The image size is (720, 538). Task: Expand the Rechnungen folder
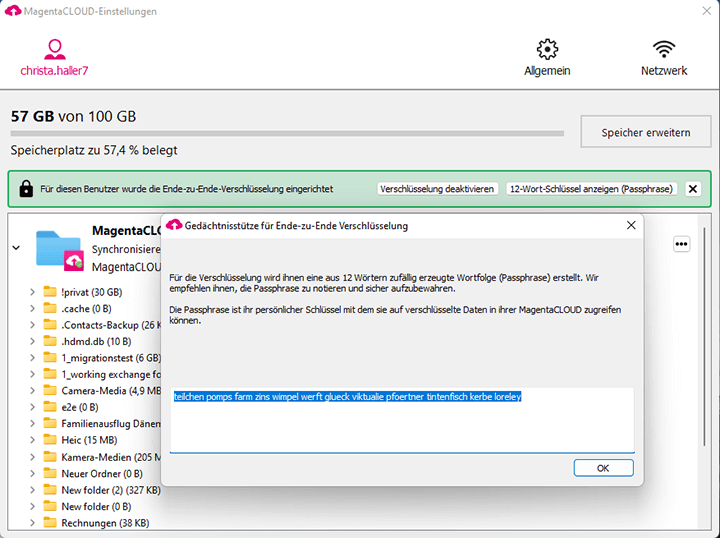tap(33, 523)
